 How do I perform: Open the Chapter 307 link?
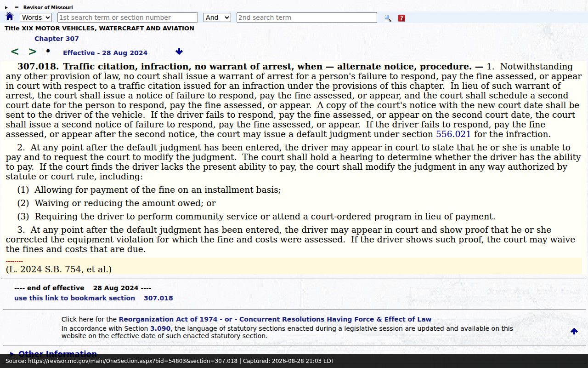(57, 39)
